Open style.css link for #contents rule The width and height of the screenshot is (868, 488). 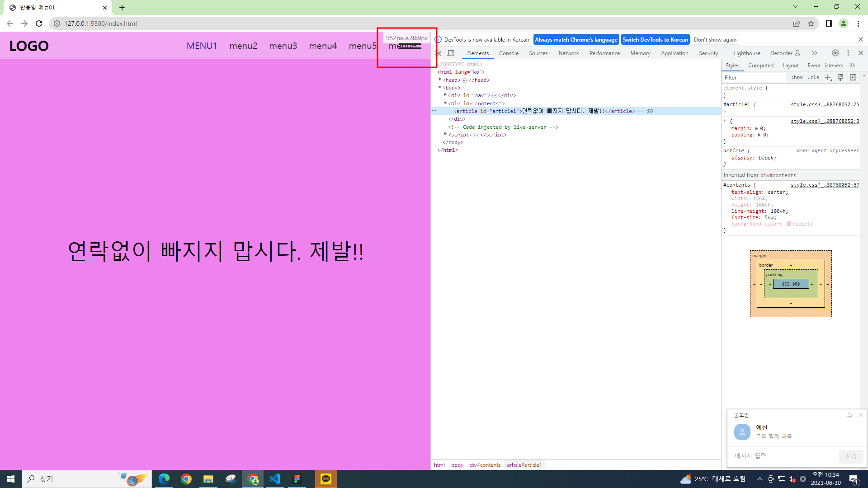(825, 184)
